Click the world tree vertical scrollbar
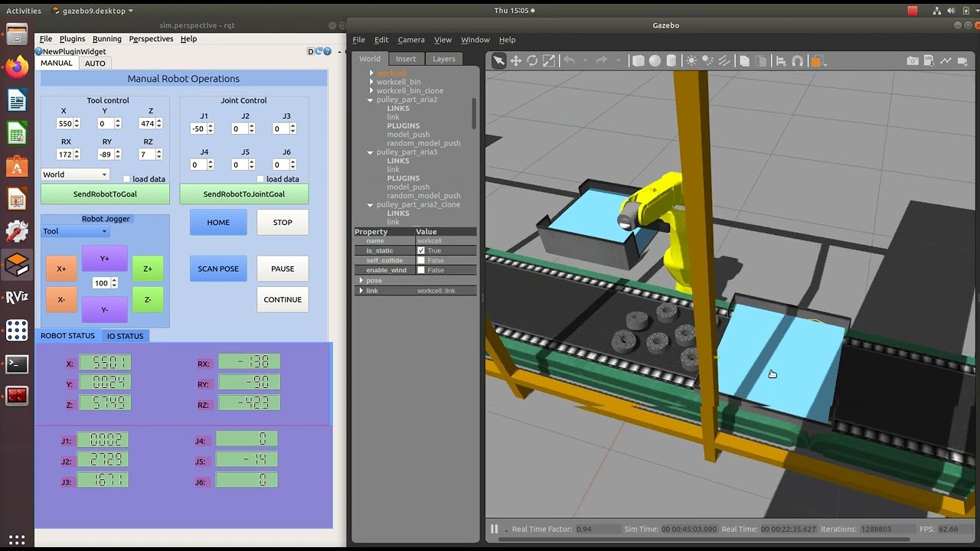 474,113
